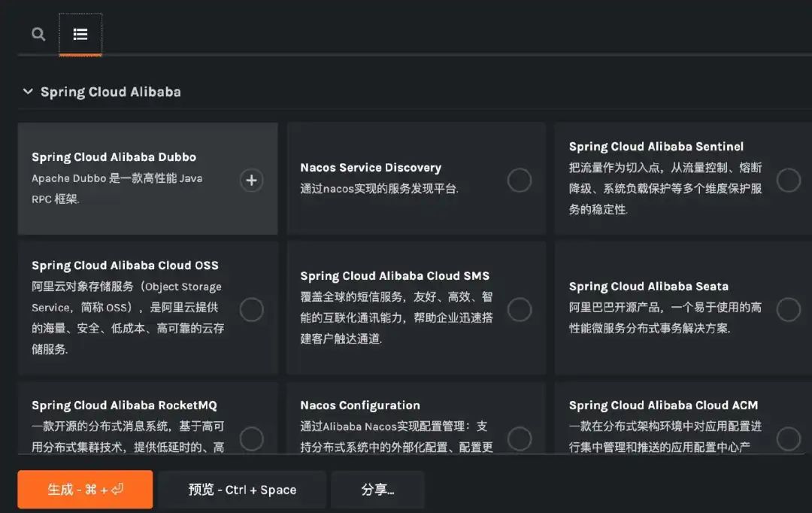Click the Spring Cloud Alibaba Cloud ACM title
The height and width of the screenshot is (513, 812).
point(663,405)
